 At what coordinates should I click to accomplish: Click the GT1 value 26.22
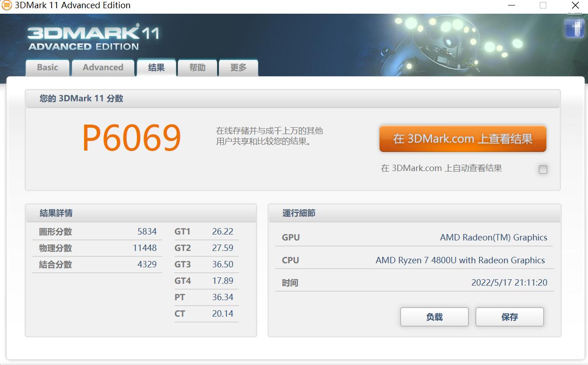223,232
